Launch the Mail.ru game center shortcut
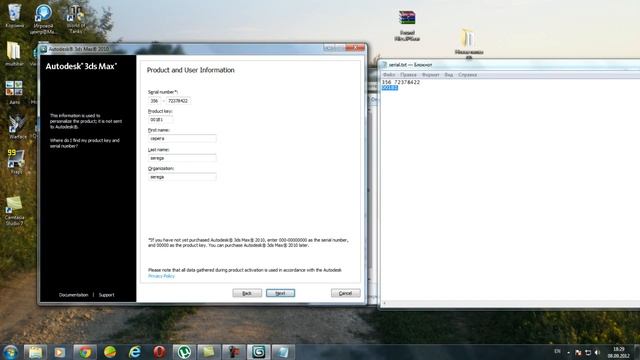Screen dimensions: 640x360 click(43, 18)
